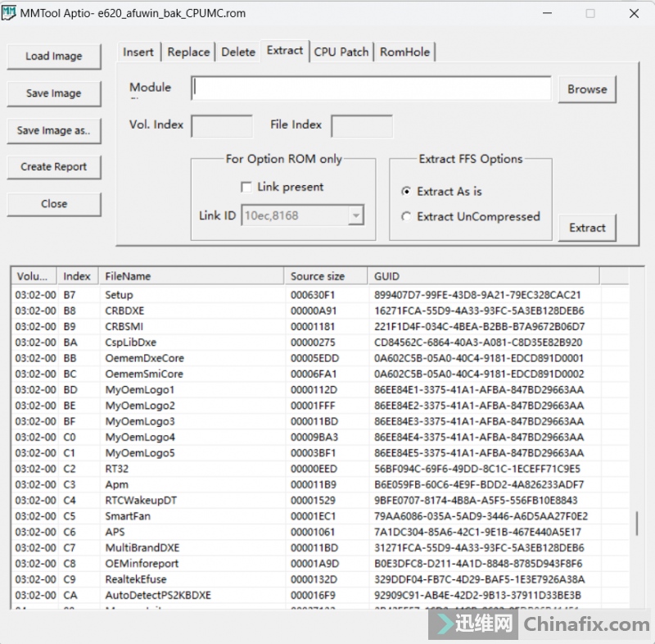The width and height of the screenshot is (655, 644).
Task: Click the Vol. Index input field
Action: coord(221,126)
